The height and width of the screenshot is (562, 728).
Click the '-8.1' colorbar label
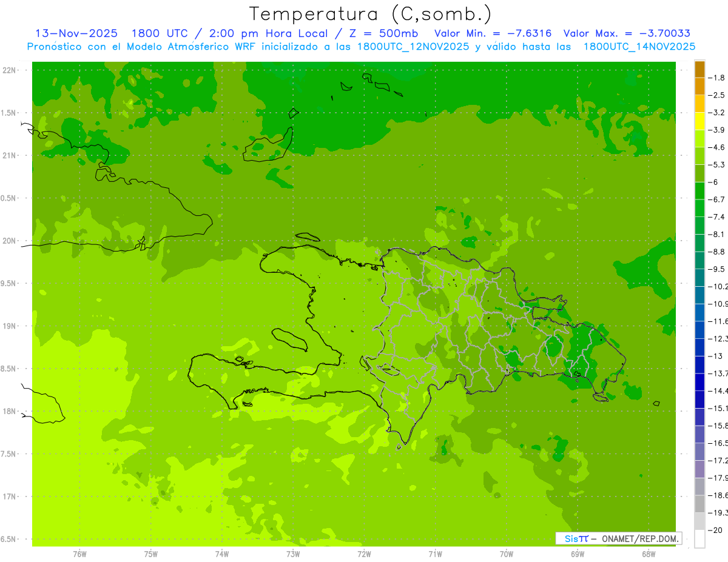click(718, 234)
